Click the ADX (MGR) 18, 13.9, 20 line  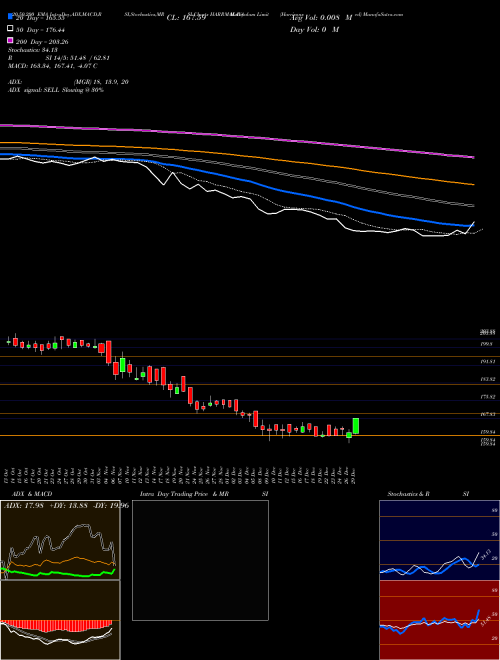pyautogui.click(x=68, y=82)
